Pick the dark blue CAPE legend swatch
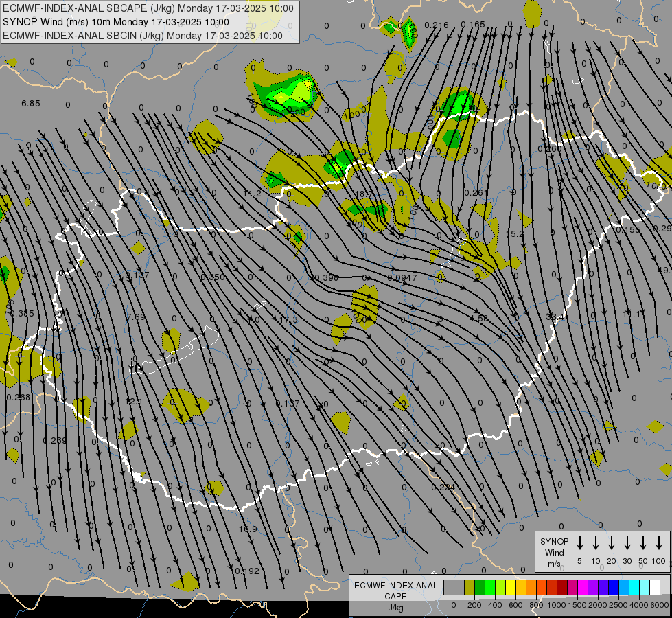Screen dimensions: 672x618 click(614, 587)
